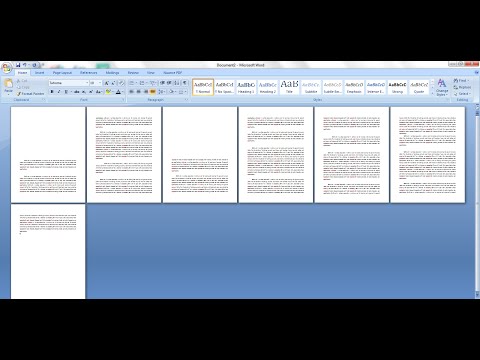This screenshot has height=360, width=480.
Task: Click Find in the Editing group
Action: pyautogui.click(x=461, y=81)
